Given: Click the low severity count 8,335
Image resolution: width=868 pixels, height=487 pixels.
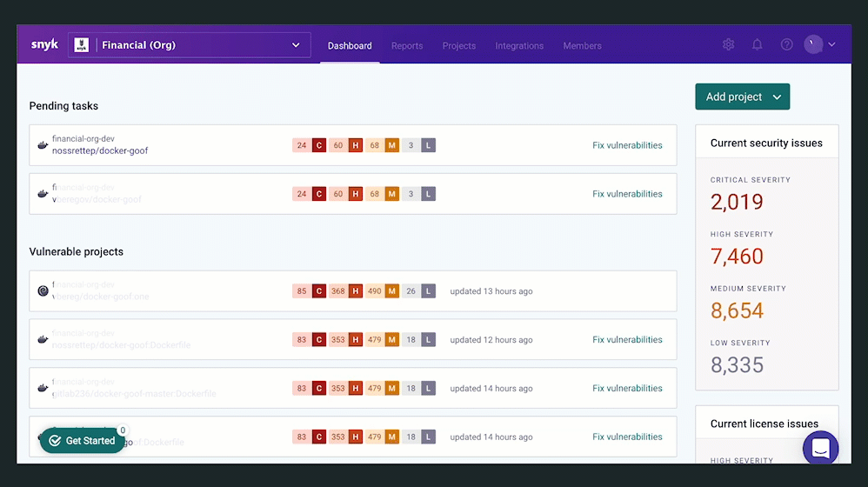Looking at the screenshot, I should pyautogui.click(x=737, y=364).
